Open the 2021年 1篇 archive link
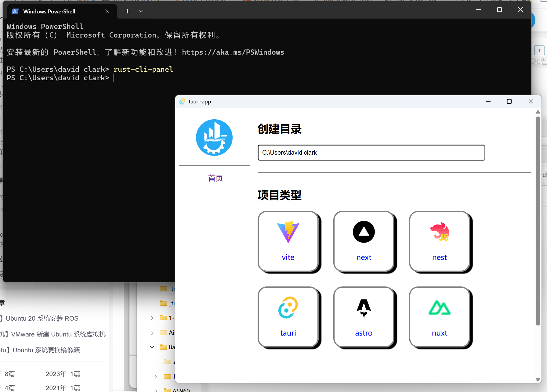547x392 pixels. [x=63, y=388]
